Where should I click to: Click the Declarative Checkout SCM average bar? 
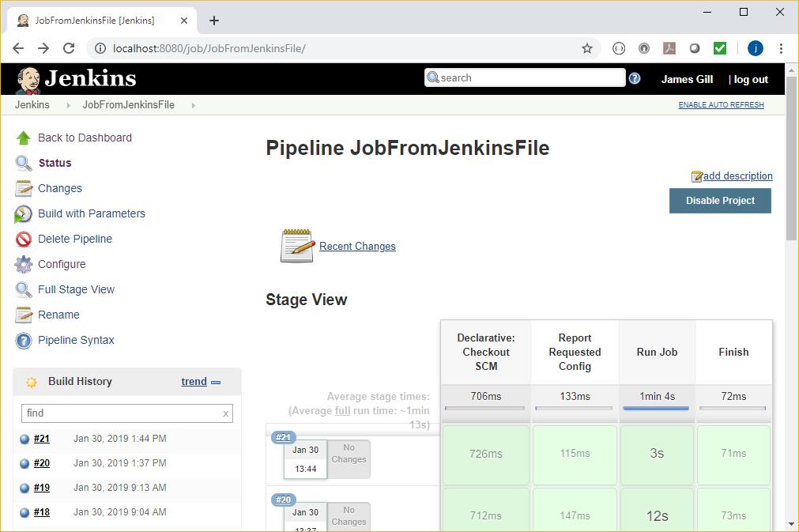pos(484,408)
